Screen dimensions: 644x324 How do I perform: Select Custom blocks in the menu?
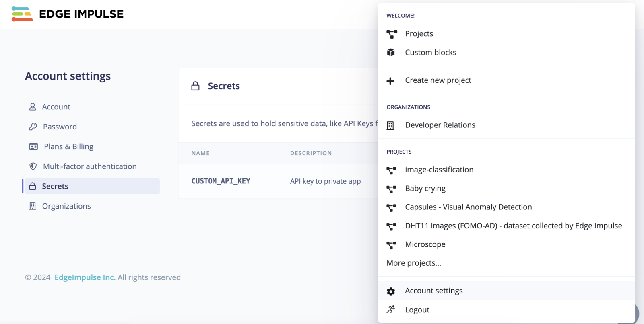tap(431, 53)
